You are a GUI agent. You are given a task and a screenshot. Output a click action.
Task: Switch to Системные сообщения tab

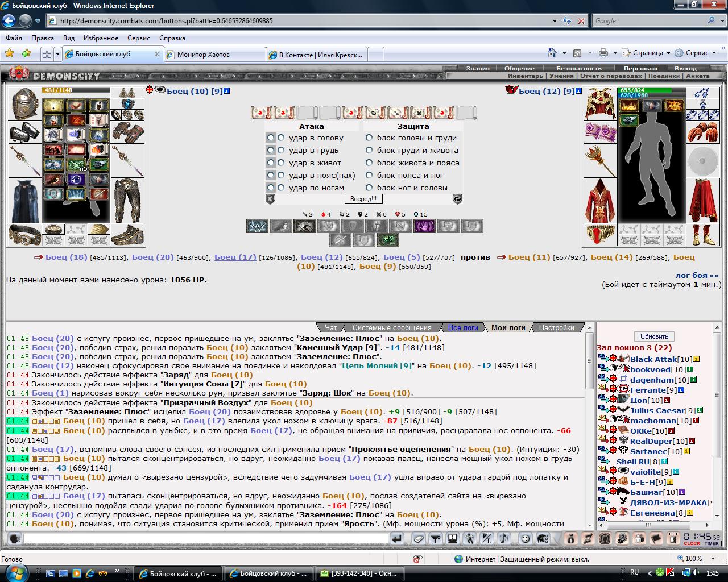pos(392,327)
